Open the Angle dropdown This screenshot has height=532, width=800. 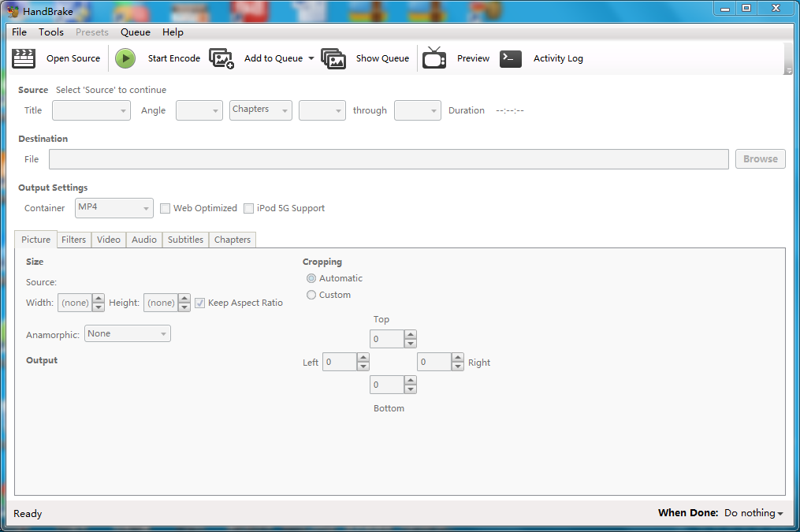pos(199,110)
